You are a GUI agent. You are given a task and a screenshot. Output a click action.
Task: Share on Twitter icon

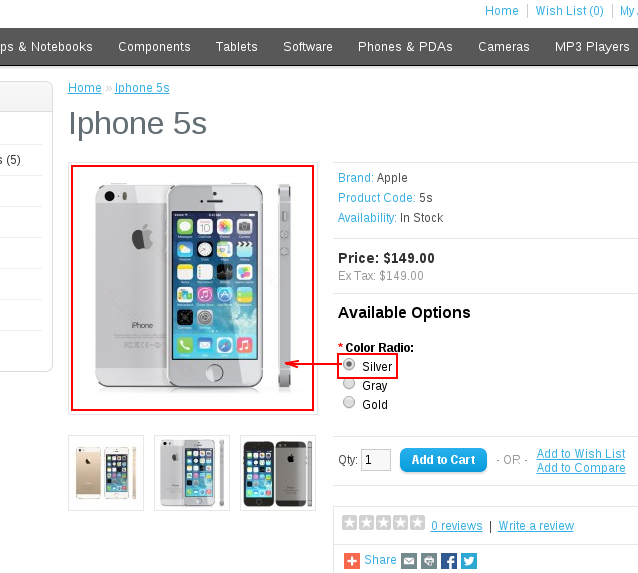[x=469, y=561]
